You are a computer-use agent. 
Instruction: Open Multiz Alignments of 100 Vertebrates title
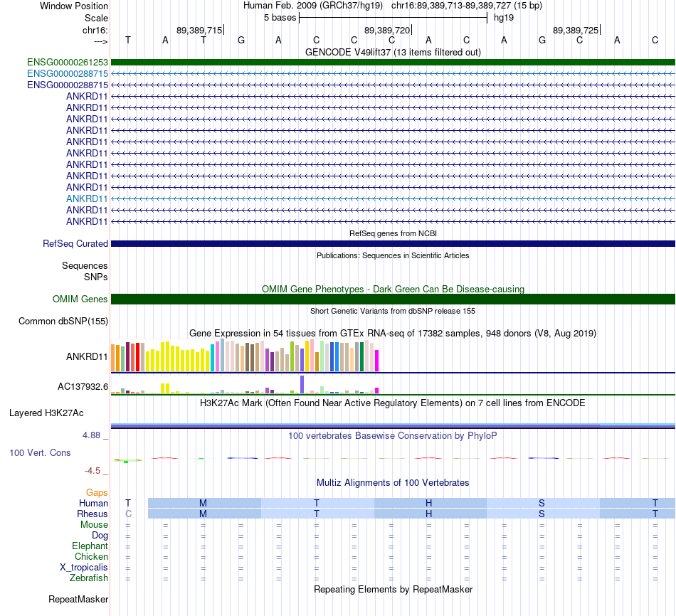(x=393, y=483)
